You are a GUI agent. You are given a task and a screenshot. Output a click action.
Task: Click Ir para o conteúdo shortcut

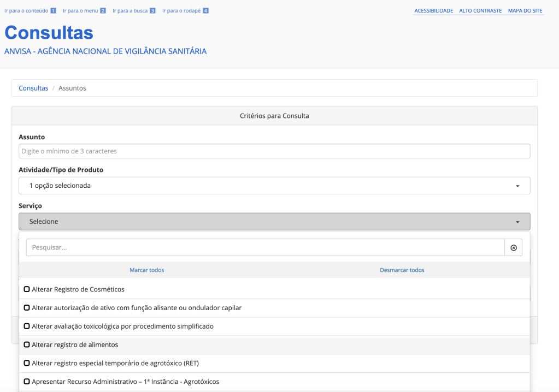pyautogui.click(x=30, y=11)
